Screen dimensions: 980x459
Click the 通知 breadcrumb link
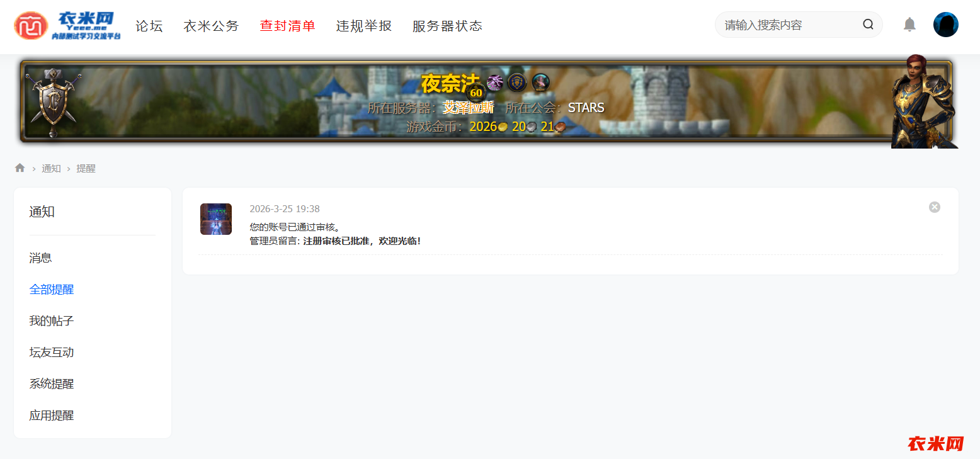tap(51, 168)
